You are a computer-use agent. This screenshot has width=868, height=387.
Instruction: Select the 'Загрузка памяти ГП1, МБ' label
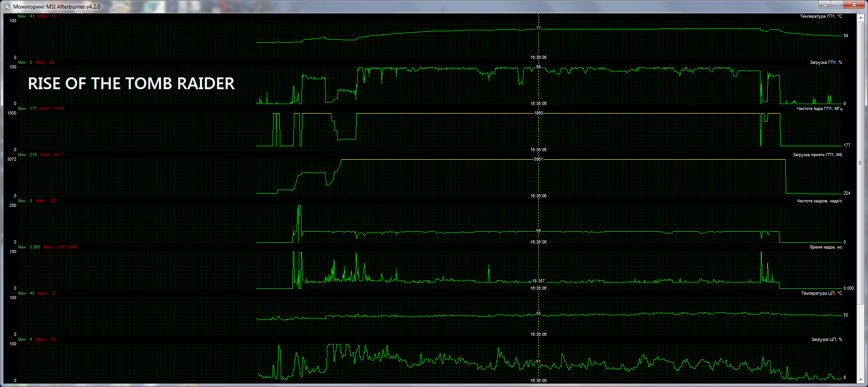pos(817,155)
